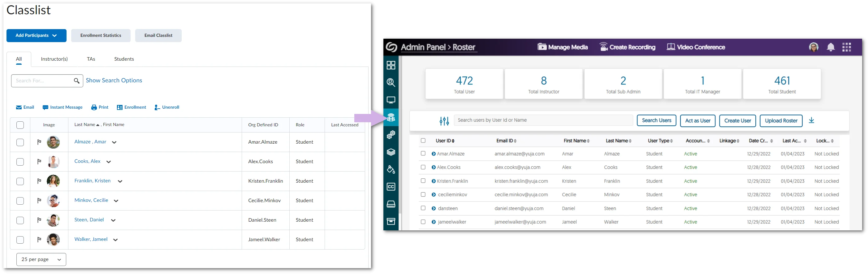Expand the chevron next to Minkov, Cecilie
Image resolution: width=868 pixels, height=274 pixels.
click(116, 201)
